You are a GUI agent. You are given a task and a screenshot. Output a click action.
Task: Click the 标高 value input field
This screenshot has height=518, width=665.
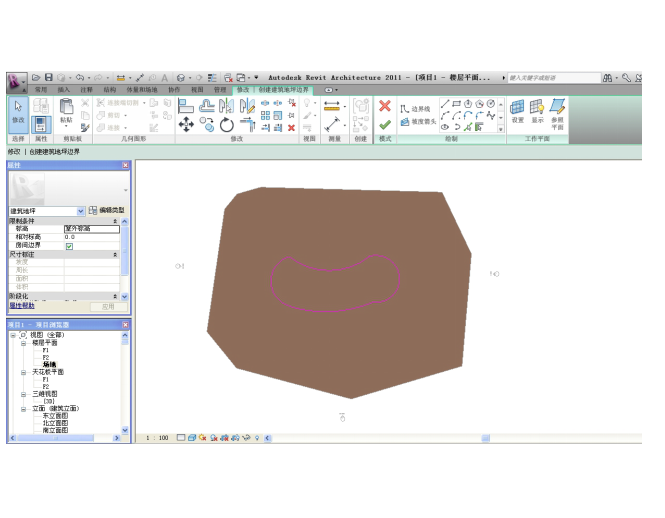tap(91, 229)
